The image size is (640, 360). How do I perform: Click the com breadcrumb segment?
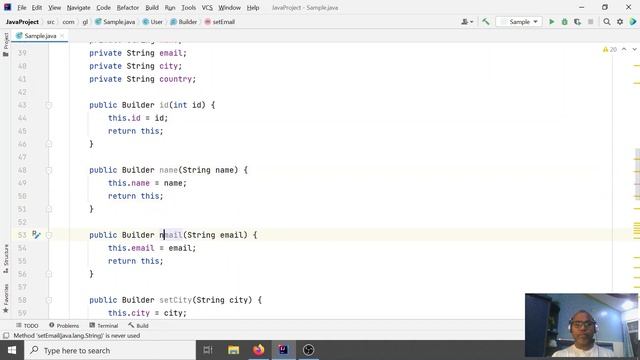(x=68, y=22)
